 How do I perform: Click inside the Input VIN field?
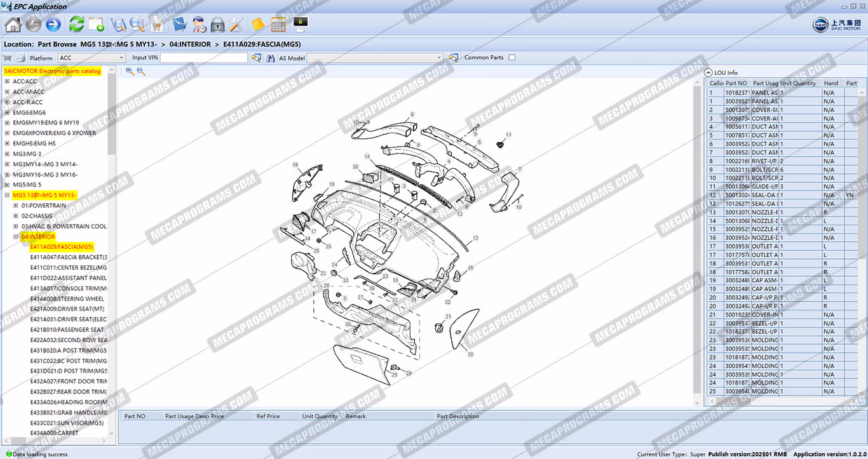[x=204, y=58]
